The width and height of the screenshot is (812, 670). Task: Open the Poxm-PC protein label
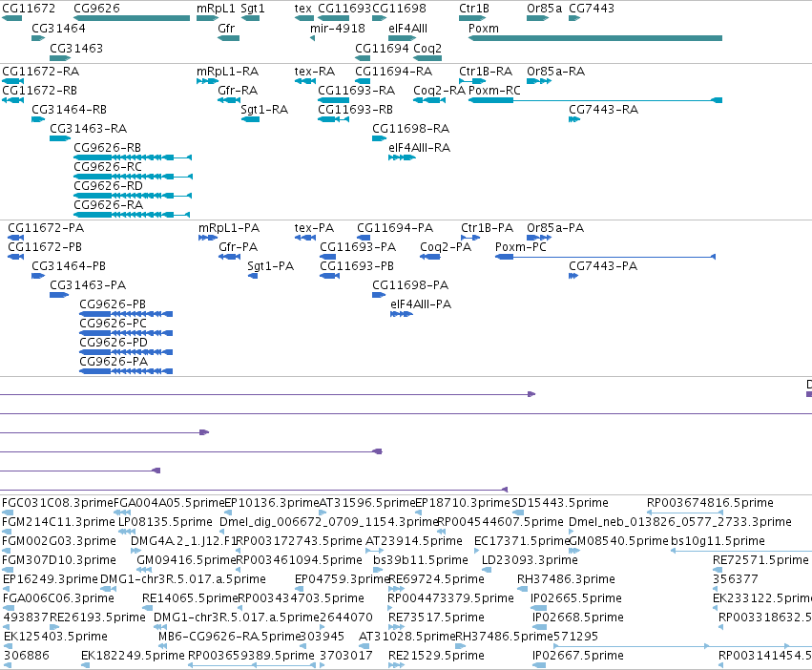520,247
